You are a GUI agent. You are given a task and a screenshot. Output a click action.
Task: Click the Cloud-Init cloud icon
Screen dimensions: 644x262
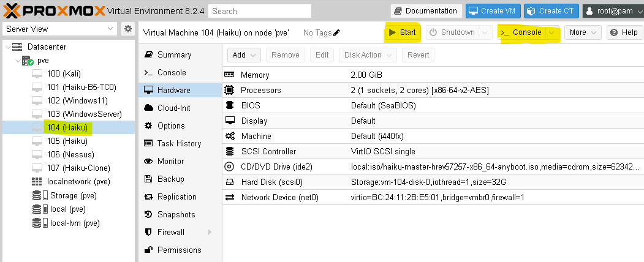pyautogui.click(x=149, y=108)
